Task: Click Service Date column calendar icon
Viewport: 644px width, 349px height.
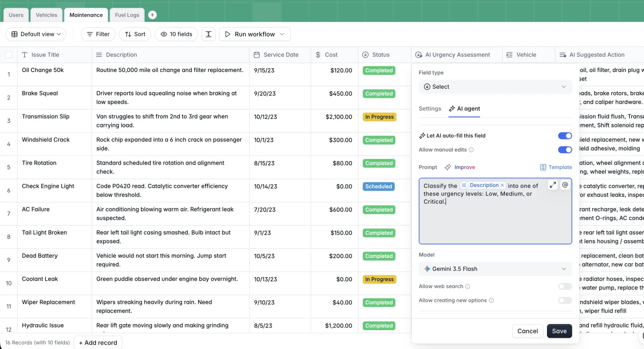Action: pos(257,55)
